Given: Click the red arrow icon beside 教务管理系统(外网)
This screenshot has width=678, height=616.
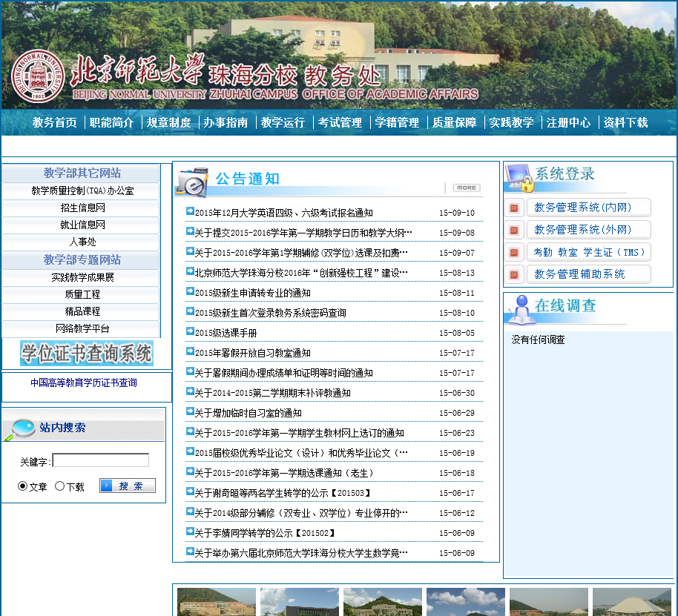Looking at the screenshot, I should (x=514, y=231).
